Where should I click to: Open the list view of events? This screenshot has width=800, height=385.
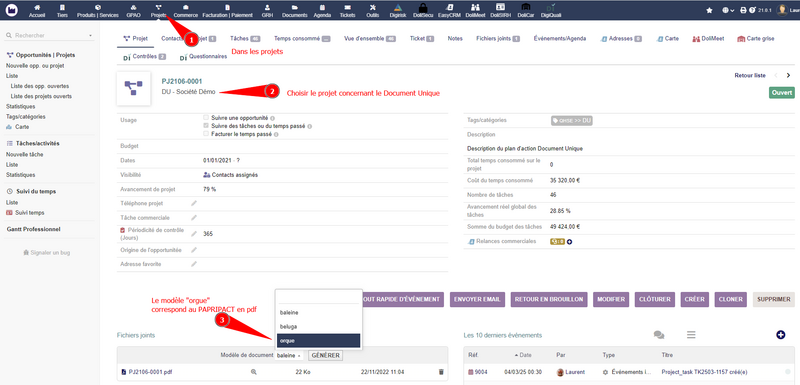pyautogui.click(x=691, y=335)
